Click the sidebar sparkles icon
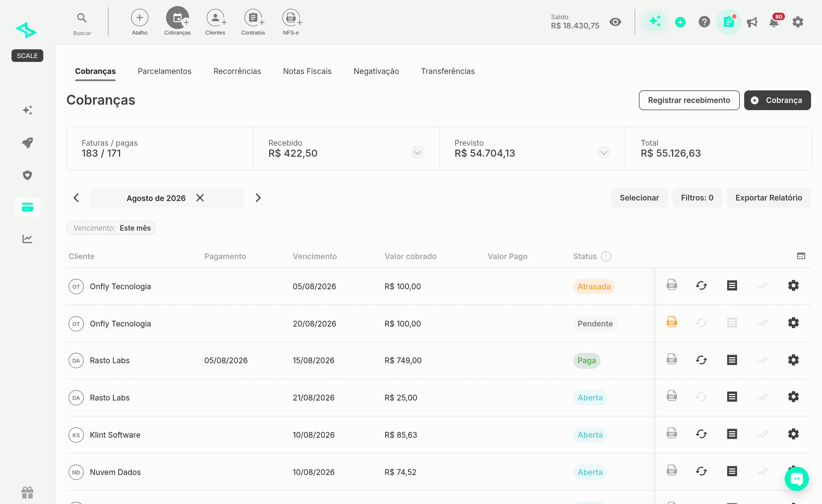The width and height of the screenshot is (822, 504). point(27,110)
